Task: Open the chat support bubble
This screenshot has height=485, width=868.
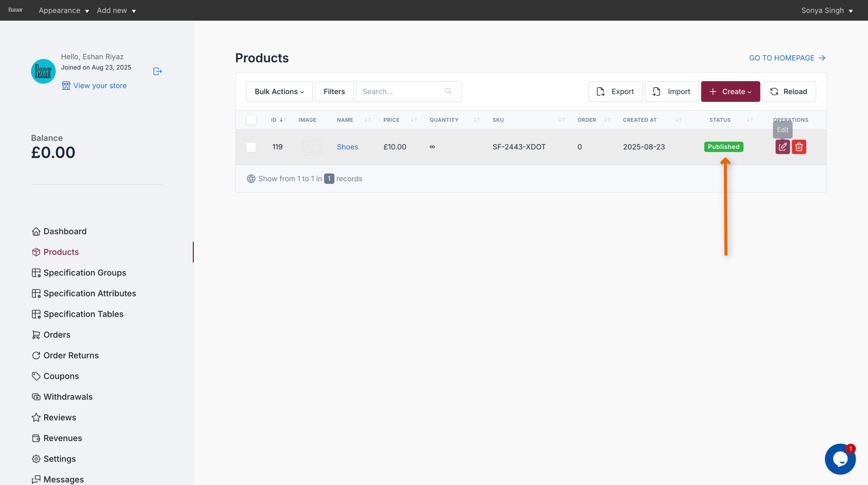Action: tap(840, 459)
